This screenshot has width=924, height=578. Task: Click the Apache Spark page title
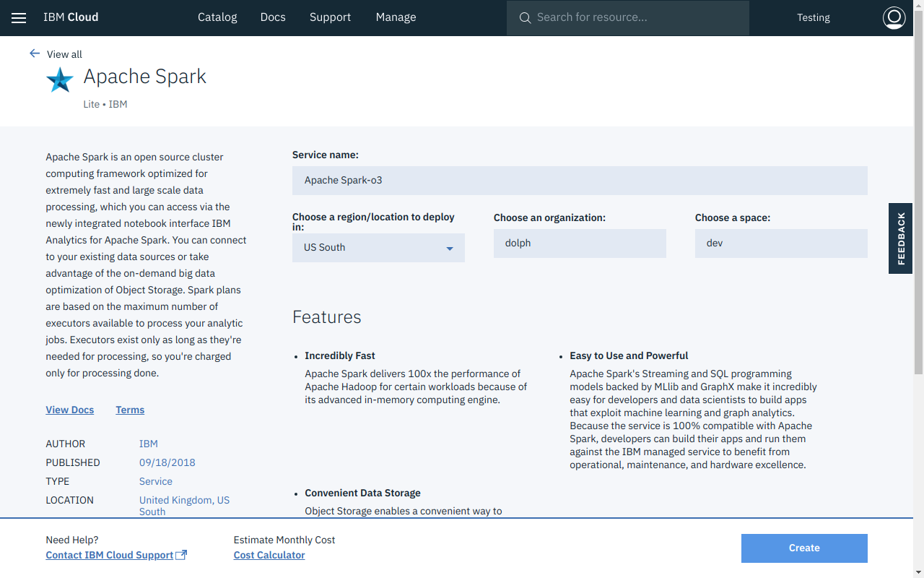145,77
